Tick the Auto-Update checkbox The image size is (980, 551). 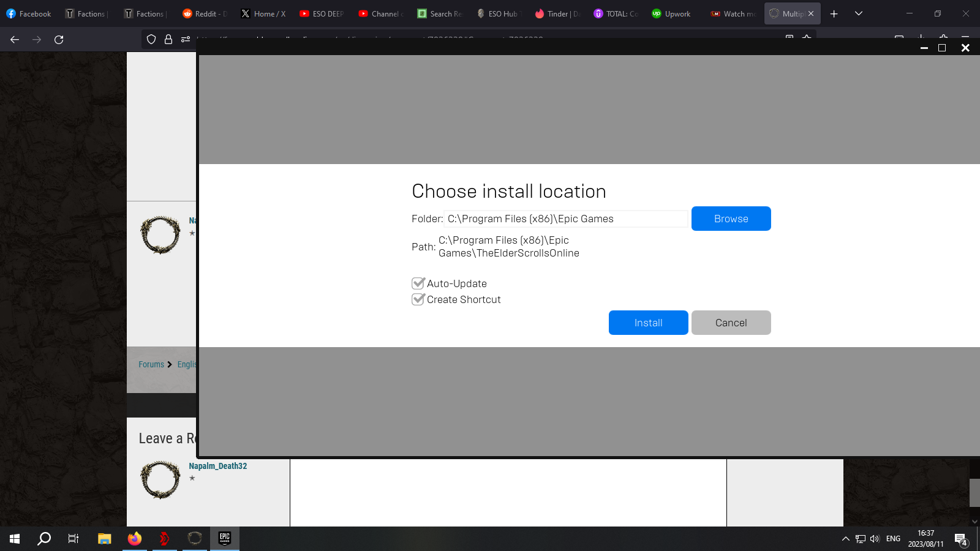(418, 283)
